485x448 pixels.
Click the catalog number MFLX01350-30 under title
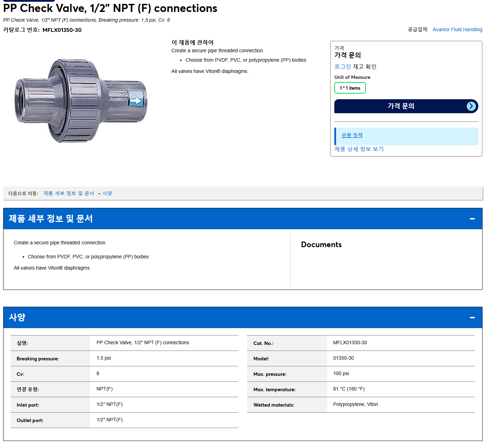62,30
